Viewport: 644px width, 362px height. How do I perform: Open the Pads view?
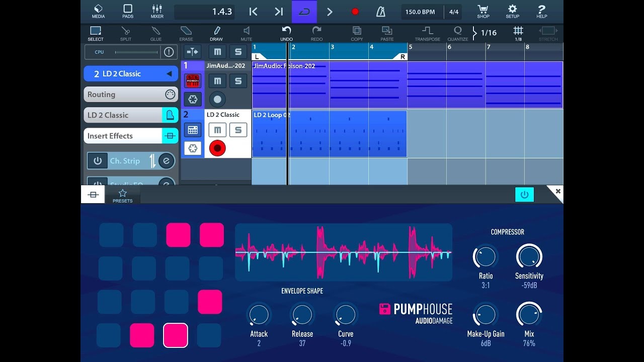[x=128, y=11]
